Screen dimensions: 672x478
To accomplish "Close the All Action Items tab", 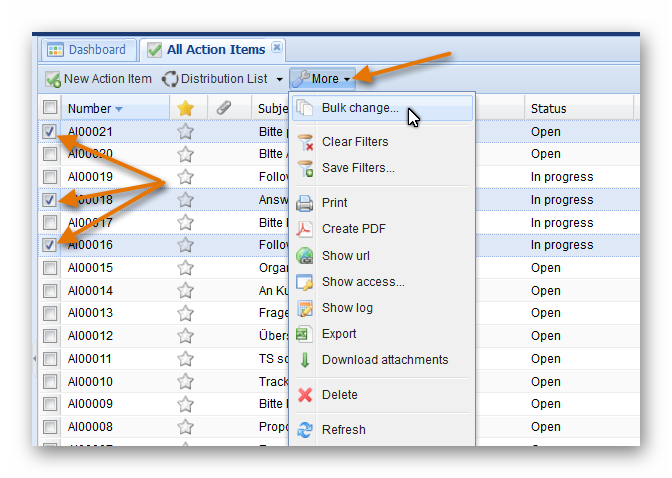I will tap(277, 47).
